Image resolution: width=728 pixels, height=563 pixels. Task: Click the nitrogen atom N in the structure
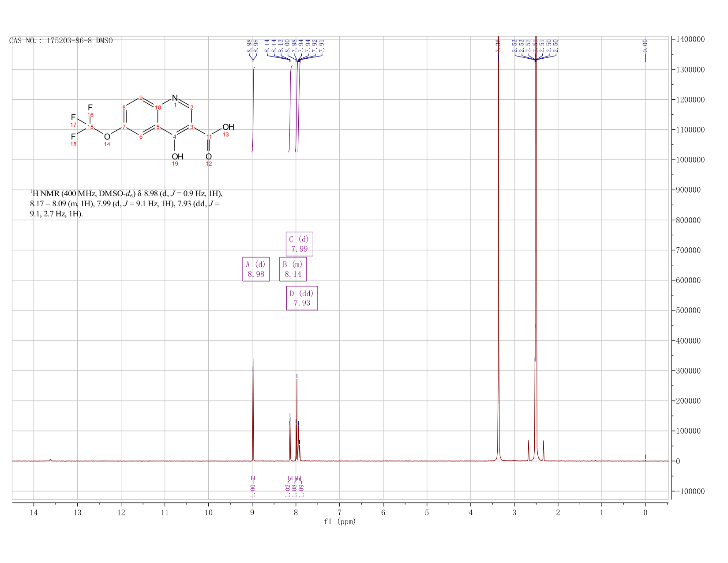point(175,98)
